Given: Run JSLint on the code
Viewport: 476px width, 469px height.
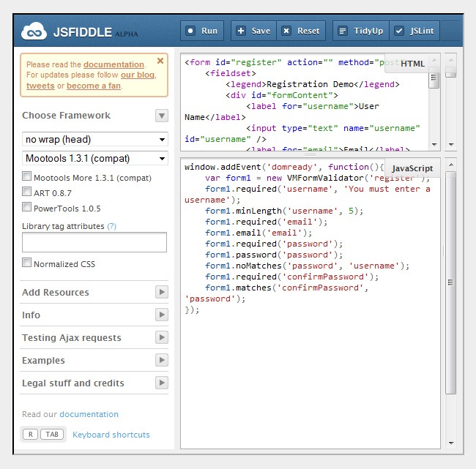Looking at the screenshot, I should pos(413,31).
